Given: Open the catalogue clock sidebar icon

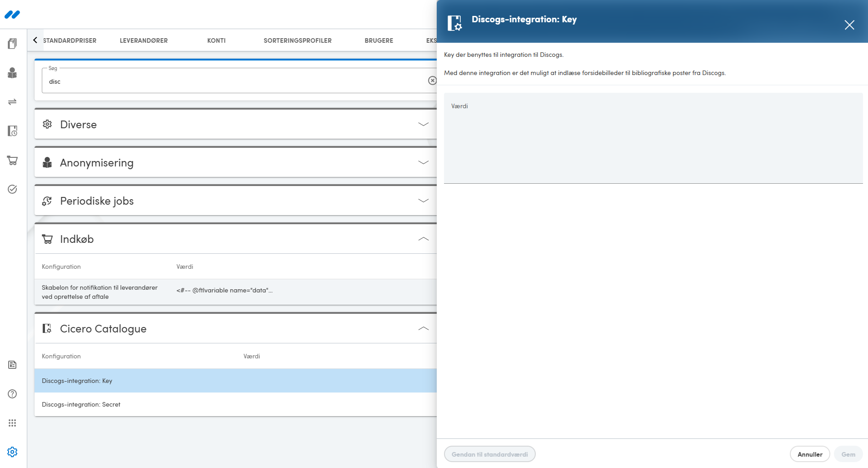Looking at the screenshot, I should (12, 131).
